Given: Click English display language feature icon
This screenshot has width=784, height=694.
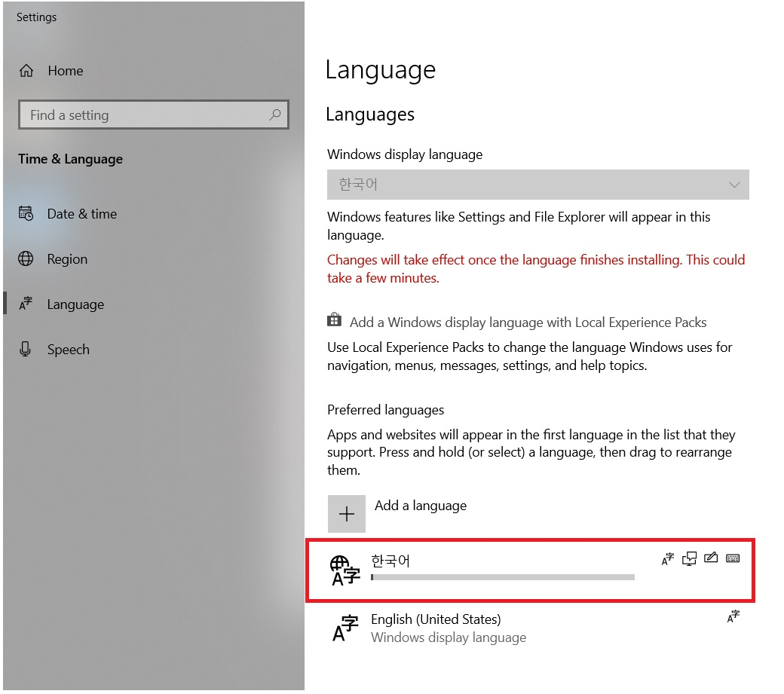Looking at the screenshot, I should coord(733,616).
